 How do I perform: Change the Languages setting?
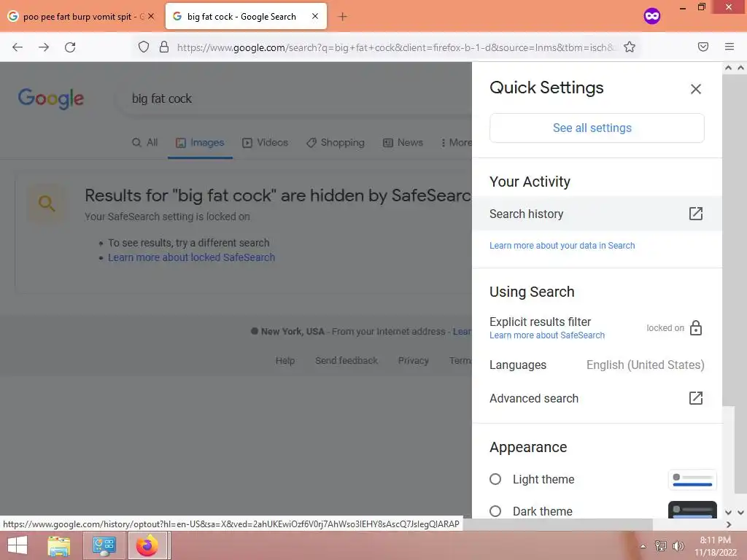(597, 365)
